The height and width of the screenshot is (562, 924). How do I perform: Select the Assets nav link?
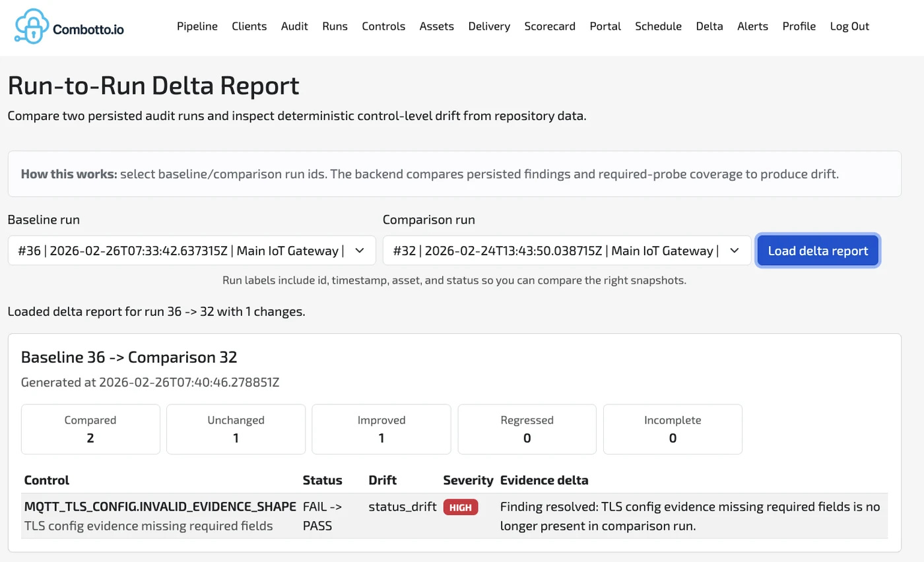click(436, 26)
